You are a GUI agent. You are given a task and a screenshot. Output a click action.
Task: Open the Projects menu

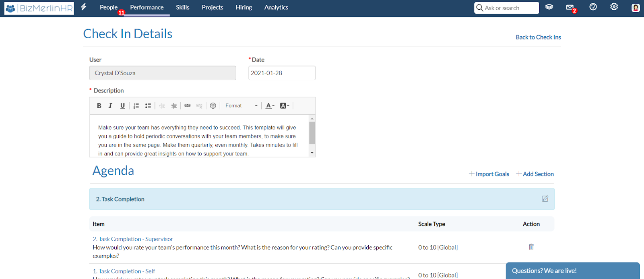213,7
